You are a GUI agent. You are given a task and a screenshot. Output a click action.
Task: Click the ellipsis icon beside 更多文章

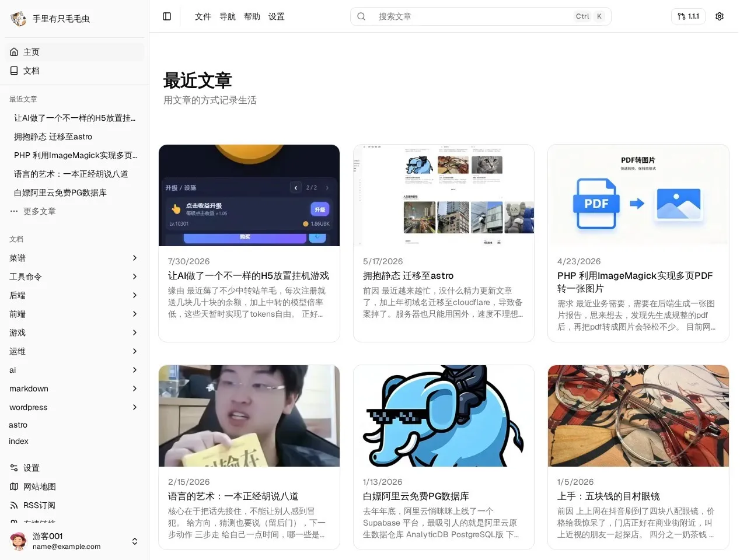click(14, 211)
